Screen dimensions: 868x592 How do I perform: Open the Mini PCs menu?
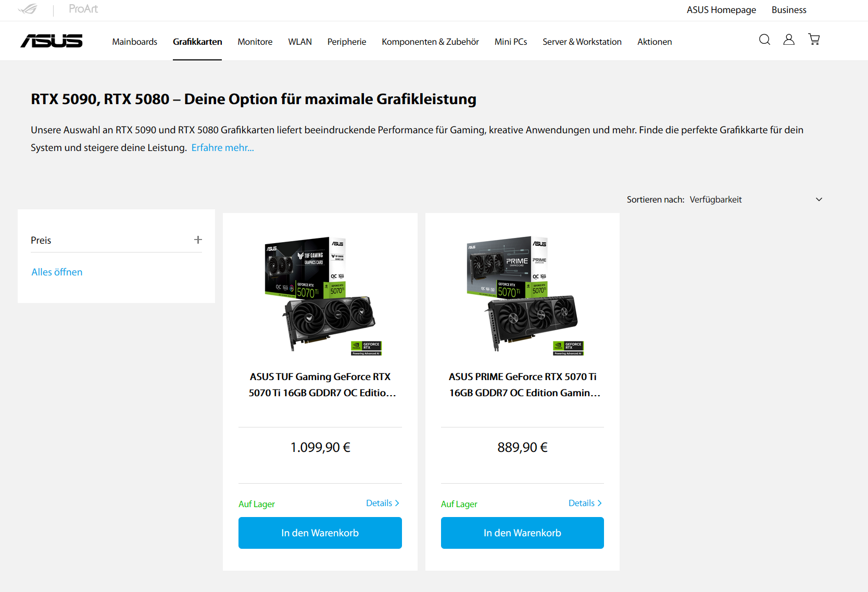[511, 42]
